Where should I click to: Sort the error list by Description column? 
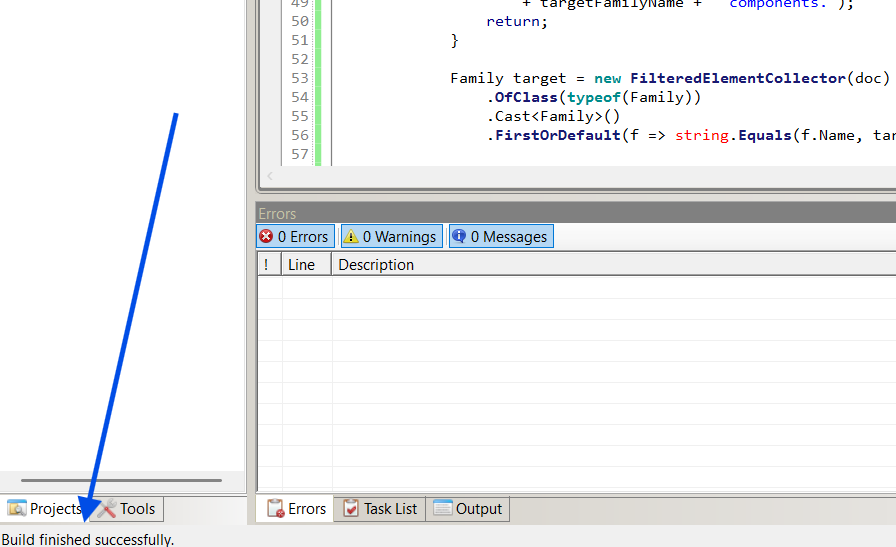[614, 265]
